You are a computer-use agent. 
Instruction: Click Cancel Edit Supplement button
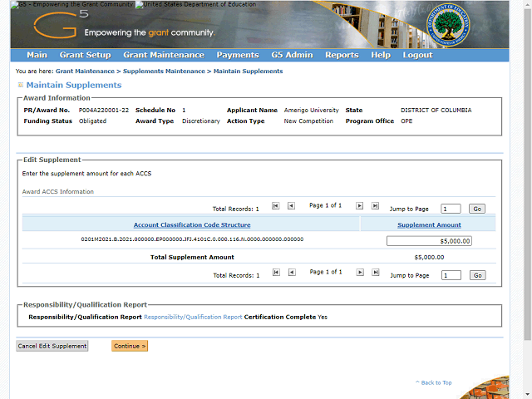point(52,346)
